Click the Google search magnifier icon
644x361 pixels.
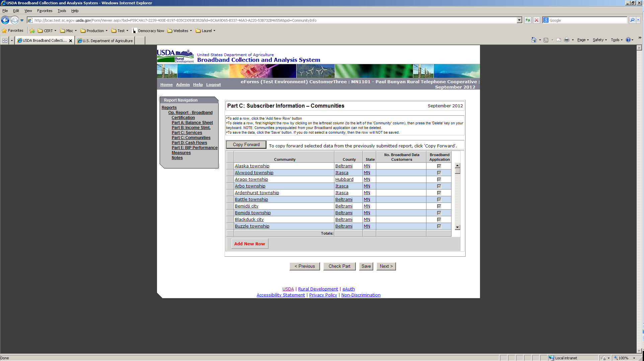click(x=632, y=20)
